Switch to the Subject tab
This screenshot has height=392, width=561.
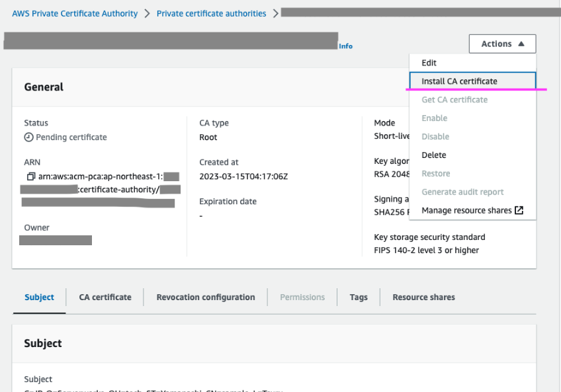pos(39,297)
